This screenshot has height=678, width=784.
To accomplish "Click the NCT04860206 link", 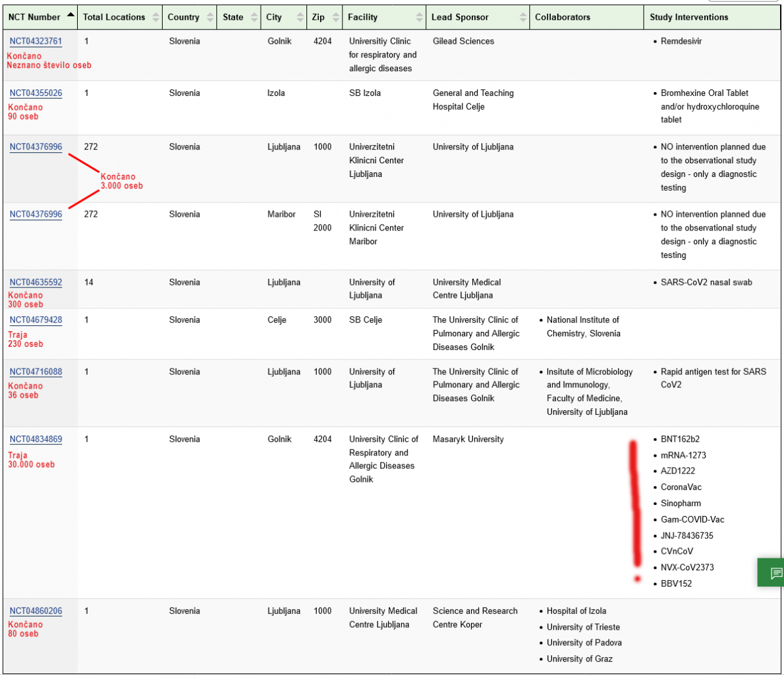I will [x=36, y=611].
